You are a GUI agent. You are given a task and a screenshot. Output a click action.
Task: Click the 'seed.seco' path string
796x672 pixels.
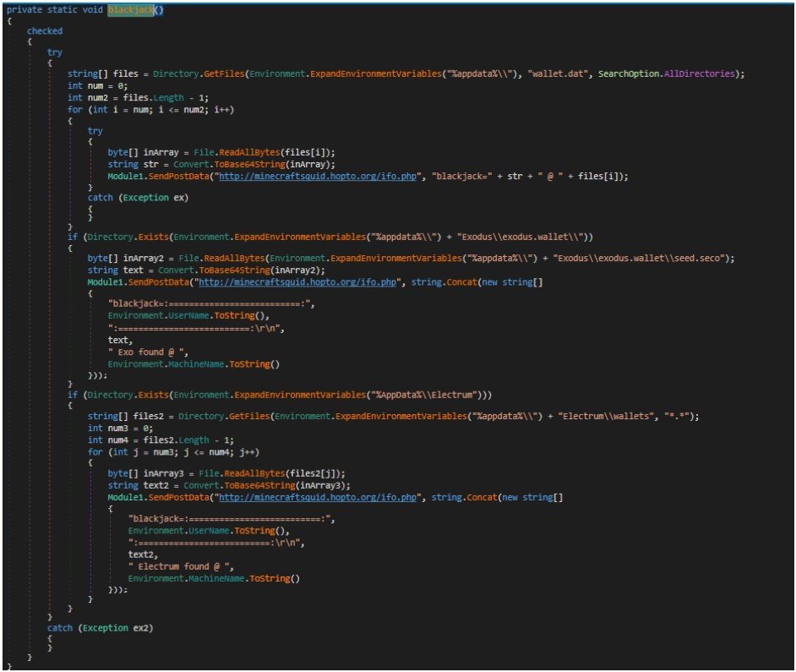[x=639, y=258]
